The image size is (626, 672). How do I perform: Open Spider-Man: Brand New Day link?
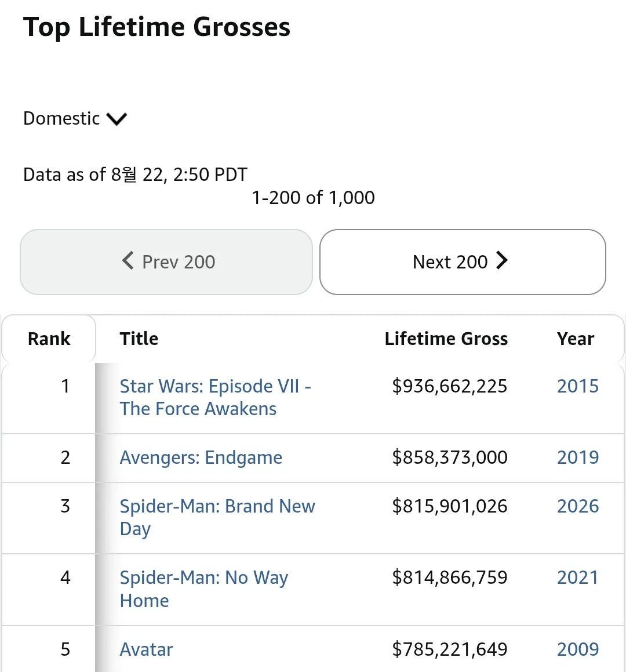(x=217, y=517)
